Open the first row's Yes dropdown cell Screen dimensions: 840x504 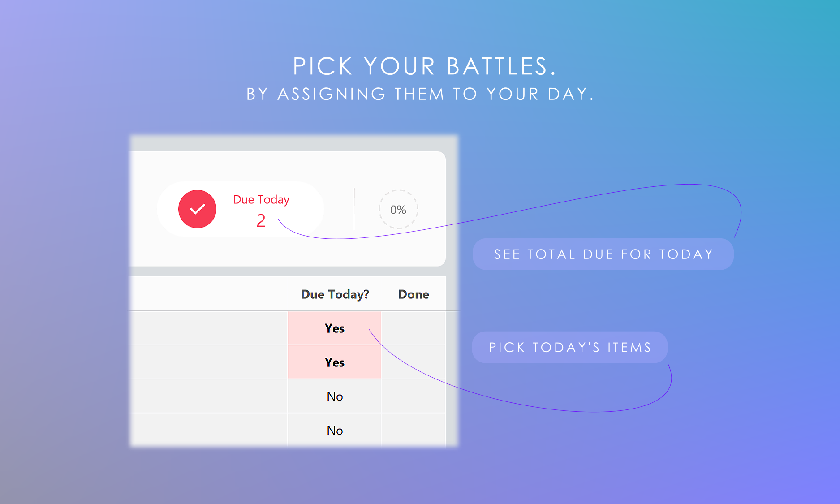[x=334, y=328]
